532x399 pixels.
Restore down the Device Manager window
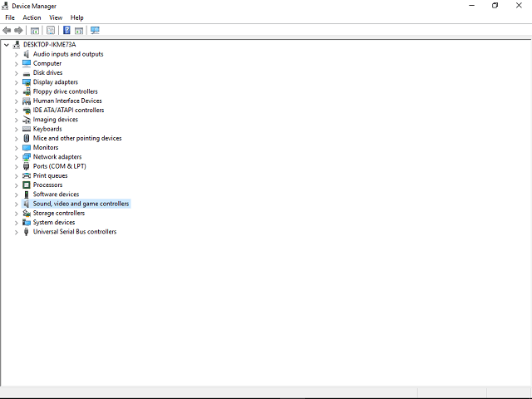[x=495, y=6]
